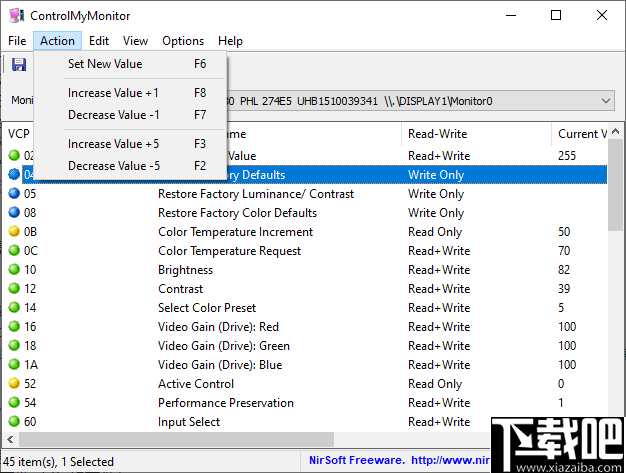Choose Decrease Value -1 menu entry
The height and width of the screenshot is (473, 626).
pyautogui.click(x=131, y=115)
